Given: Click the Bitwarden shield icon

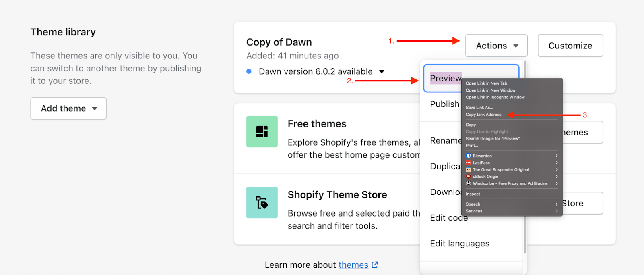Looking at the screenshot, I should (x=469, y=156).
